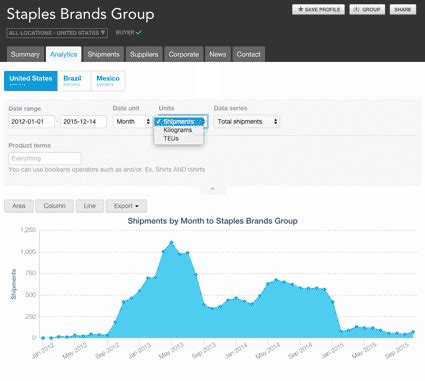Viewport: 425px width, 381px height.
Task: Switch to the Shipments tab
Action: point(104,54)
